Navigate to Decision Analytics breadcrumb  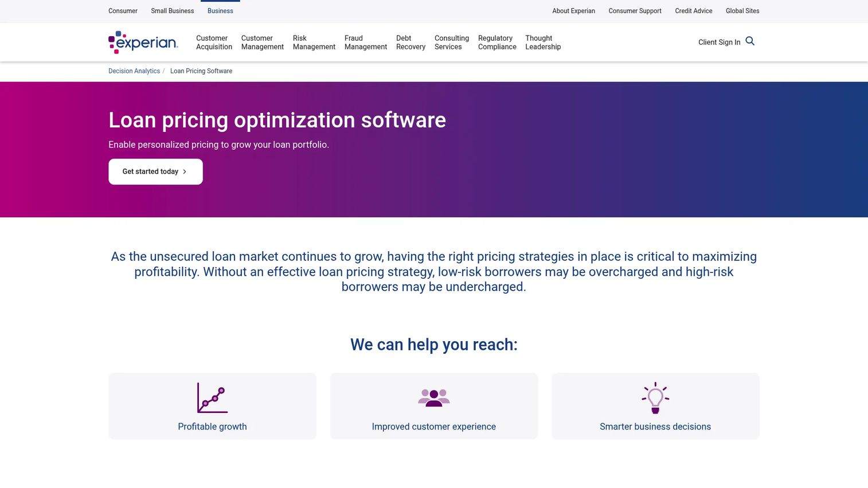pos(134,71)
